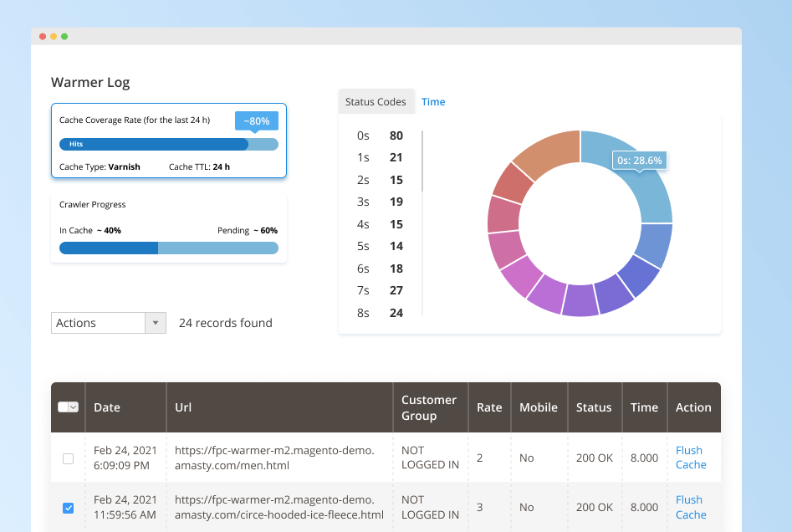The image size is (792, 532).
Task: Open the Actions dropdown
Action: click(x=99, y=323)
